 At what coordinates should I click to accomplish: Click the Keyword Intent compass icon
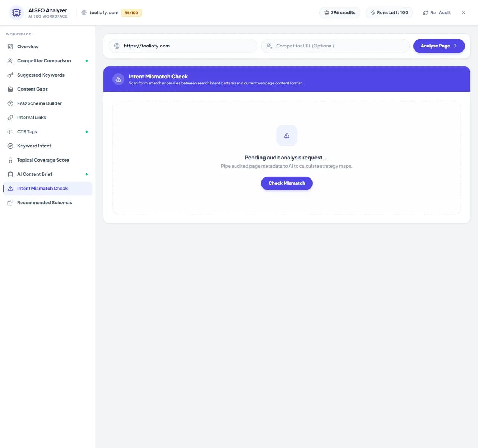(x=10, y=146)
